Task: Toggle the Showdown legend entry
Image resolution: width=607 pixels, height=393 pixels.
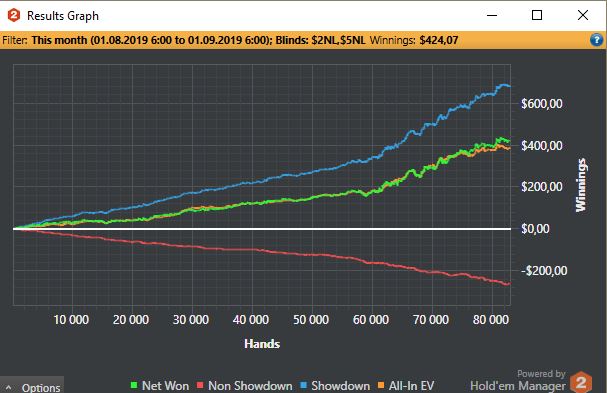Action: tap(335, 386)
